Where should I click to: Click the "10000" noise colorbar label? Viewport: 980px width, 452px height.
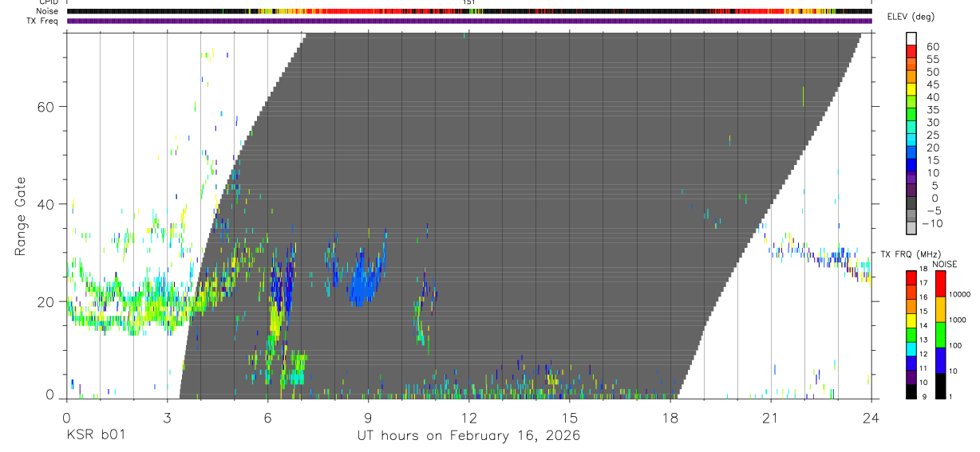pyautogui.click(x=960, y=294)
